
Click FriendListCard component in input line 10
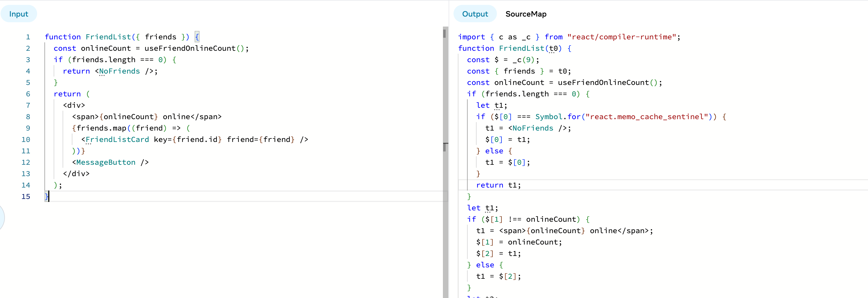[x=117, y=140]
